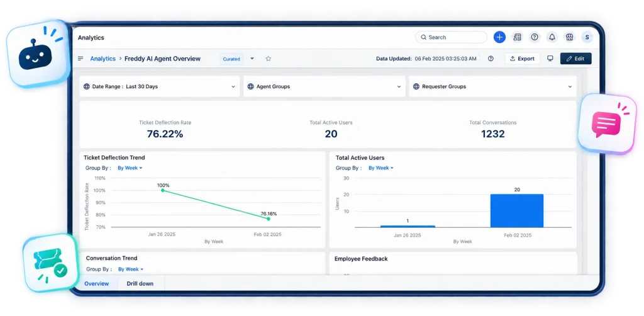
Task: Click the Ticket Deflection Trend widget title
Action: 114,157
